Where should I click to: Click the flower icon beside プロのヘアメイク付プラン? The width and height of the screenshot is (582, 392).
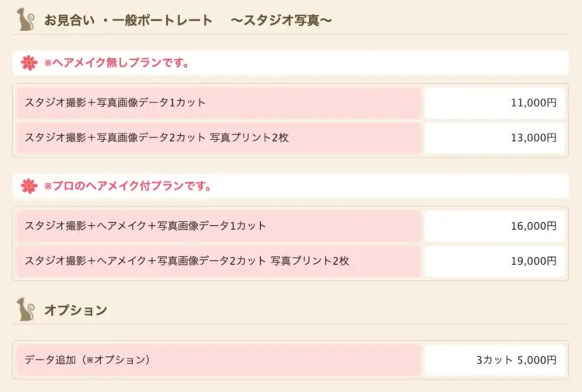pos(29,186)
